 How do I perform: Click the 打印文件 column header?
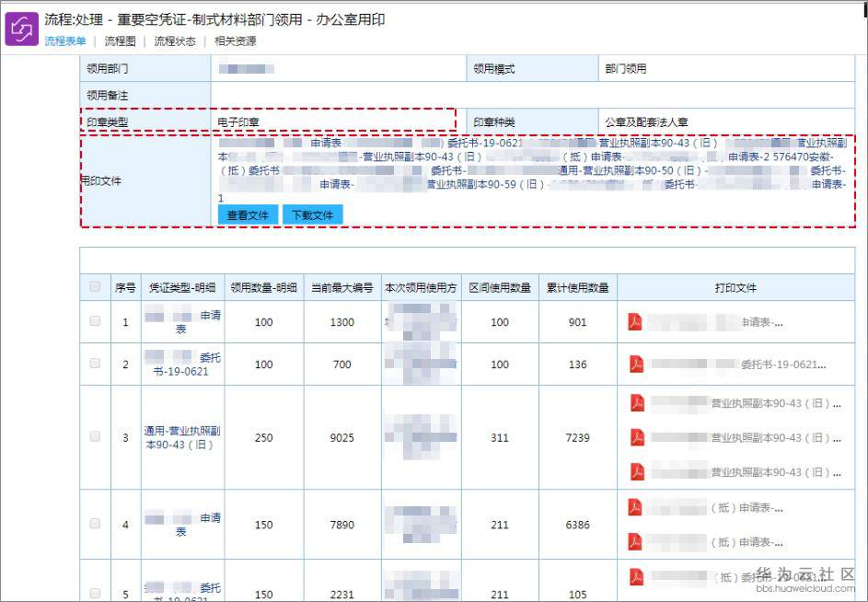735,287
